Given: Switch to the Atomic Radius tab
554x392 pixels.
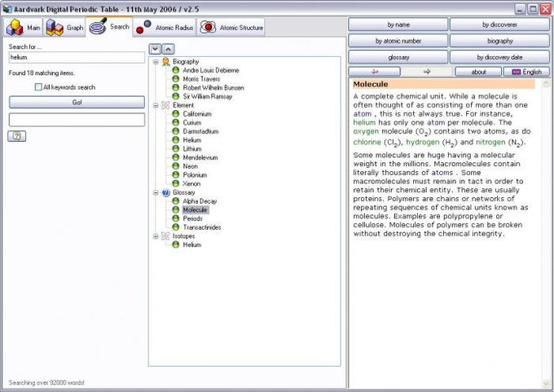Looking at the screenshot, I should coord(165,27).
